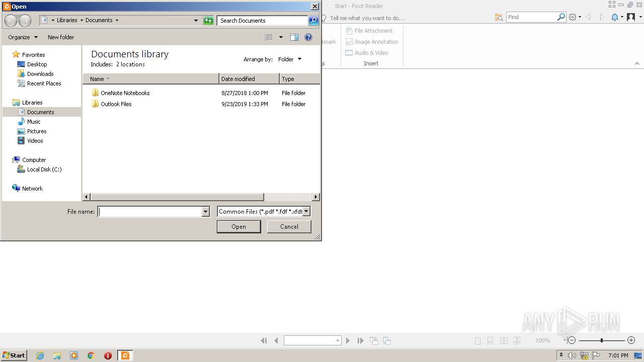Select Recent Places under Favorites
Image resolution: width=644 pixels, height=362 pixels.
[x=44, y=83]
